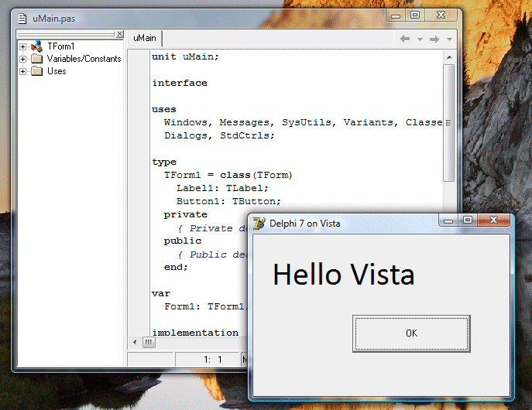Select the Variables/Constants folder icon

[x=36, y=59]
